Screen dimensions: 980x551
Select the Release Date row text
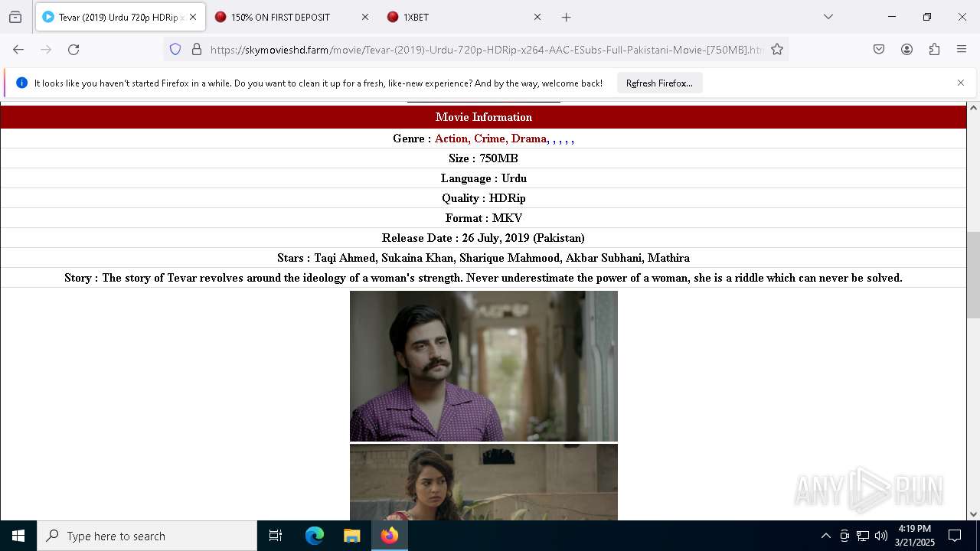[x=484, y=238]
